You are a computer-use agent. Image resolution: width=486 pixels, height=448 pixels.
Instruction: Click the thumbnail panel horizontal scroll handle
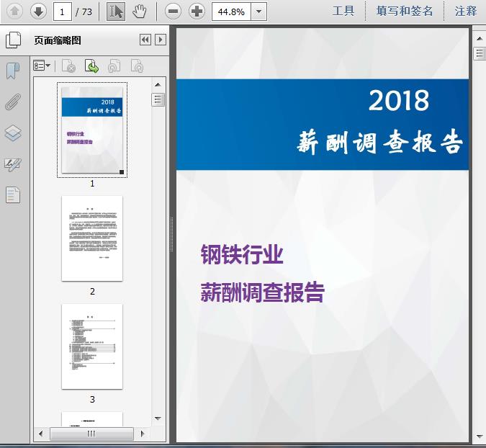point(91,434)
